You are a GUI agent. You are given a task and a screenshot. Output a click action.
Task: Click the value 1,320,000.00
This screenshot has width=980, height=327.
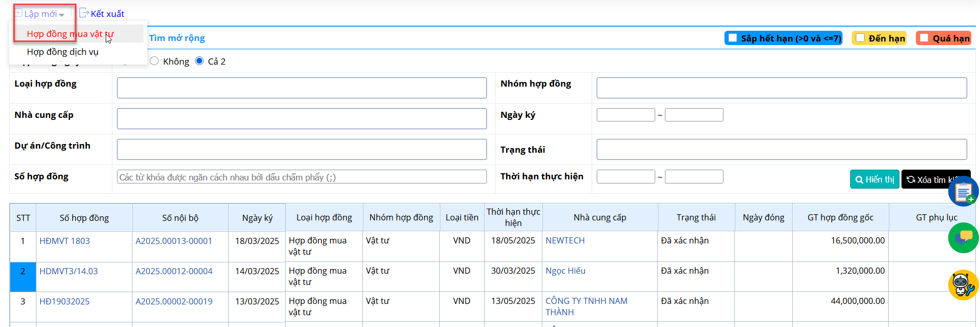[860, 271]
